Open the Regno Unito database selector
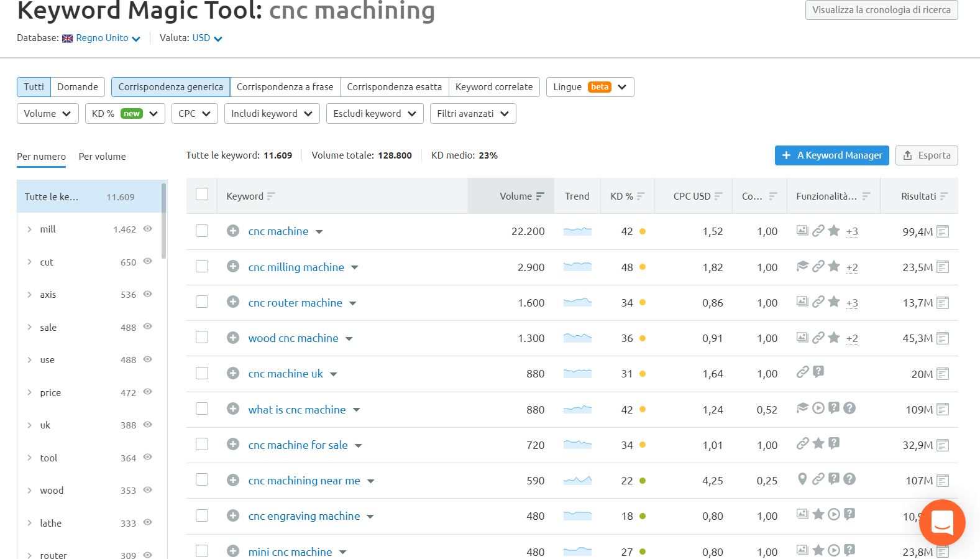The image size is (980, 559). tap(101, 38)
